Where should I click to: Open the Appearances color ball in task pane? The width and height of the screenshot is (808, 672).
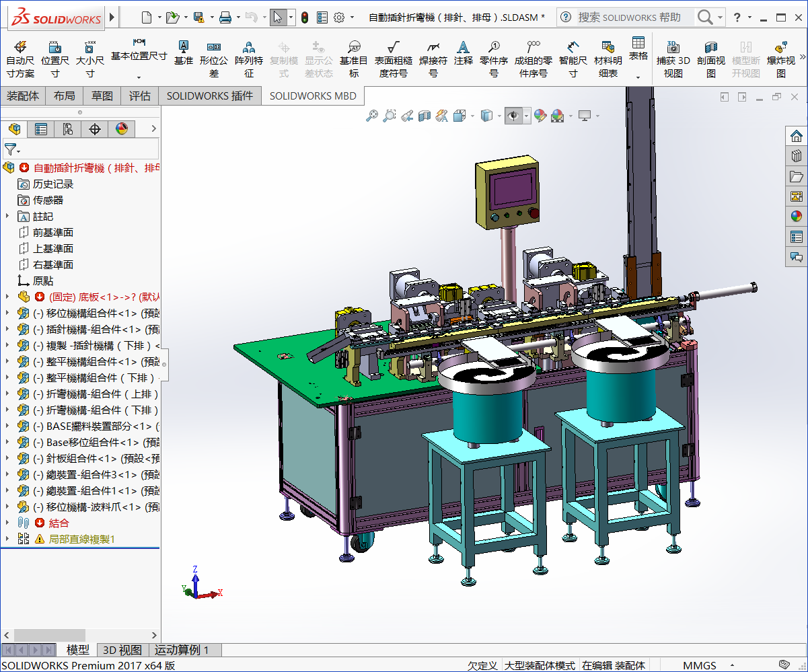tap(797, 217)
